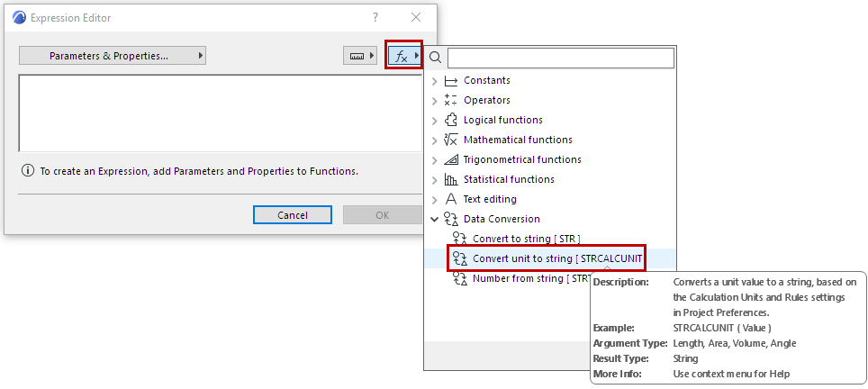Click the Trigonometrical functions triangle icon
This screenshot has width=868, height=389.
coord(451,160)
